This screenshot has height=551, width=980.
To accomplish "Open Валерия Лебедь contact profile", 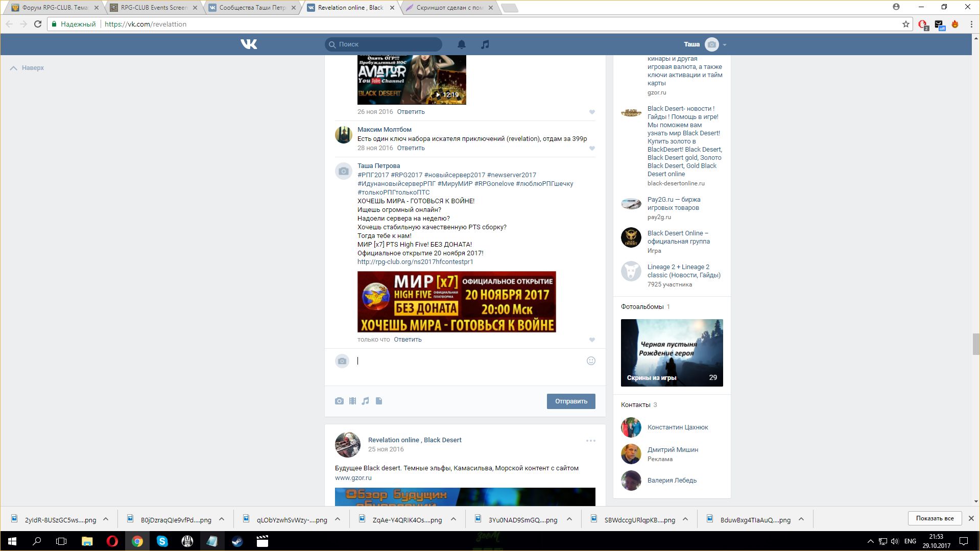I will tap(672, 481).
